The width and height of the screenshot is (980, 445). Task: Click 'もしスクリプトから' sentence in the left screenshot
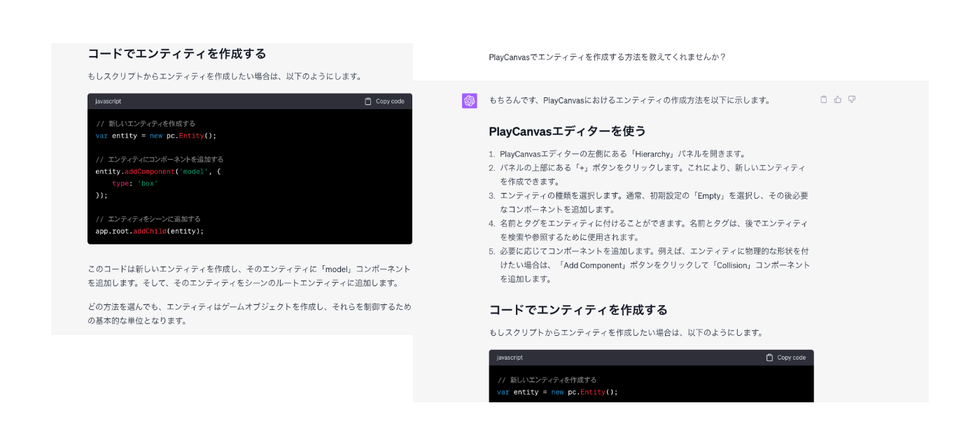click(225, 76)
